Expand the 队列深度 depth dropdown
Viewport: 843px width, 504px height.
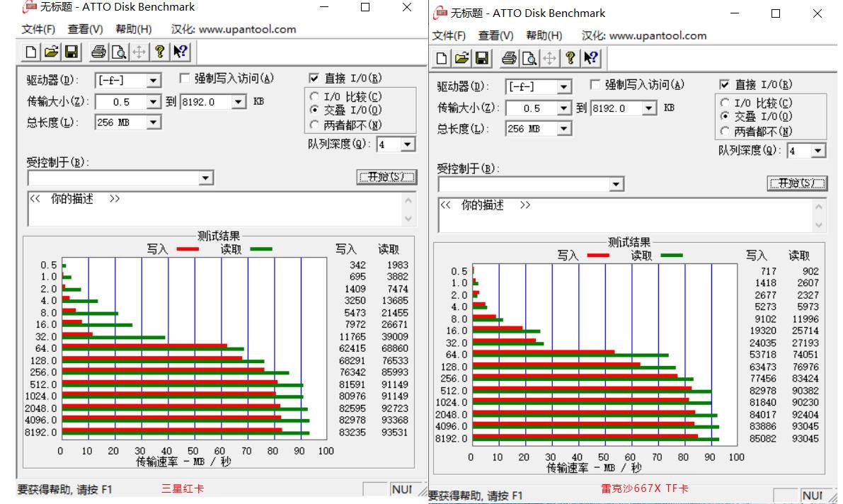click(x=406, y=144)
